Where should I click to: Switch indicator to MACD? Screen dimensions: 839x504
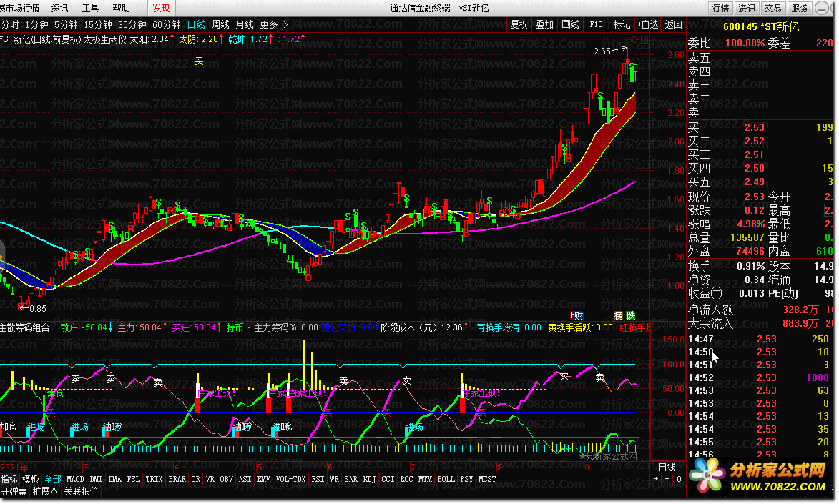[x=75, y=479]
